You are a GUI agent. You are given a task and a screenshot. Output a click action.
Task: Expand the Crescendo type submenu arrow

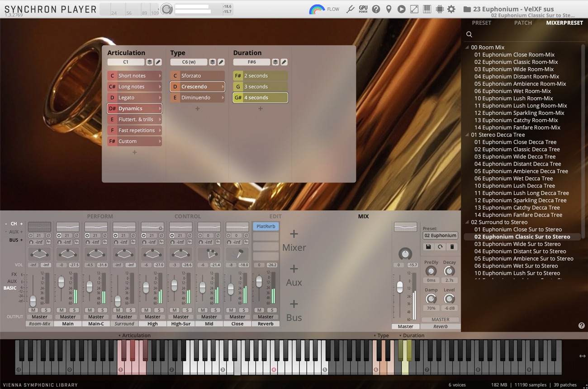click(x=223, y=86)
